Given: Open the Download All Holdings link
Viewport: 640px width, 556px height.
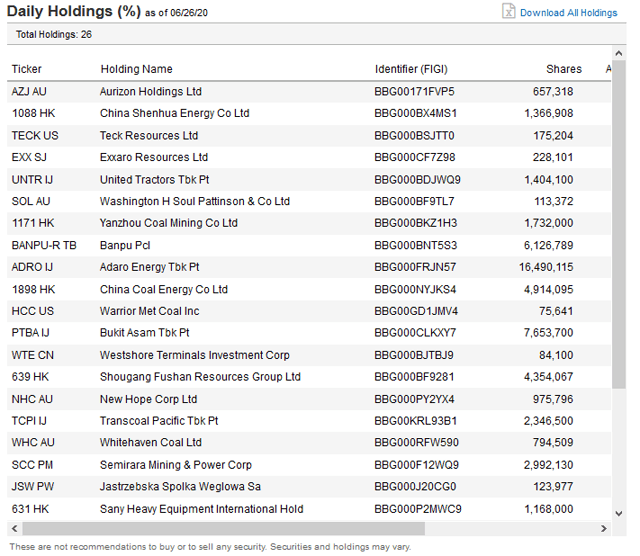Looking at the screenshot, I should coord(568,13).
